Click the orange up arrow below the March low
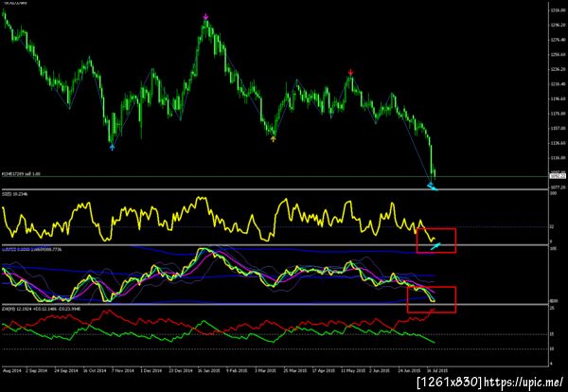 [274, 138]
